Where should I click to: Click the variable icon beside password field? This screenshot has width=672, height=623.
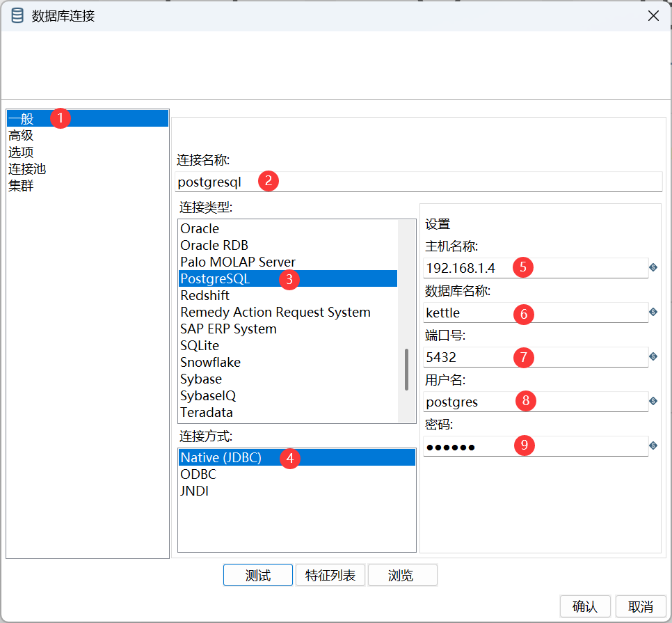pos(653,445)
